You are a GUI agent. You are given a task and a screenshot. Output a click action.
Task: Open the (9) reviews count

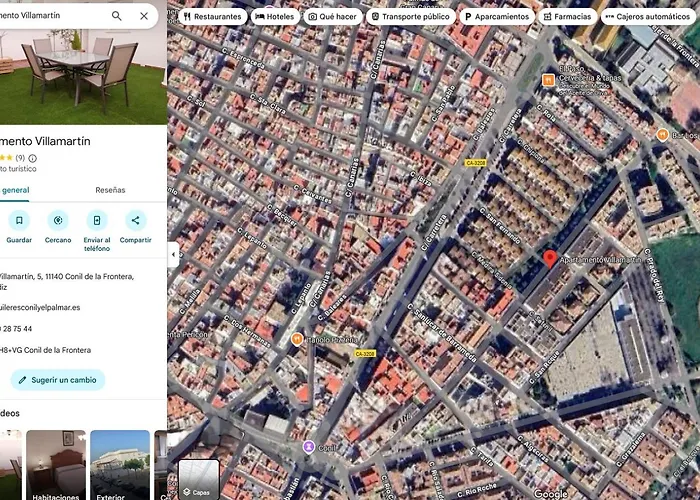click(x=20, y=158)
